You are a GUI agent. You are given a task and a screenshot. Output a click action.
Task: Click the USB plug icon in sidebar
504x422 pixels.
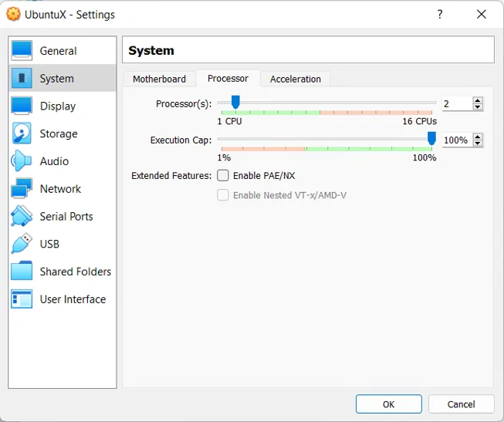[22, 243]
